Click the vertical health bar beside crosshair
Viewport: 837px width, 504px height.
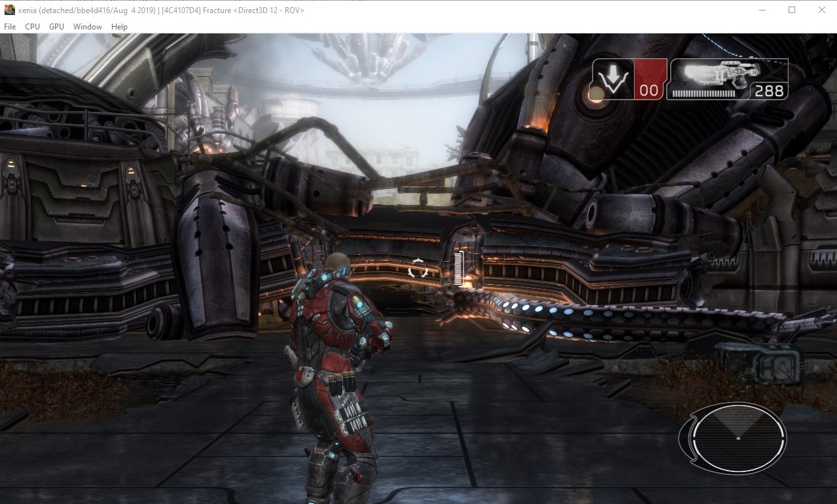tap(459, 268)
